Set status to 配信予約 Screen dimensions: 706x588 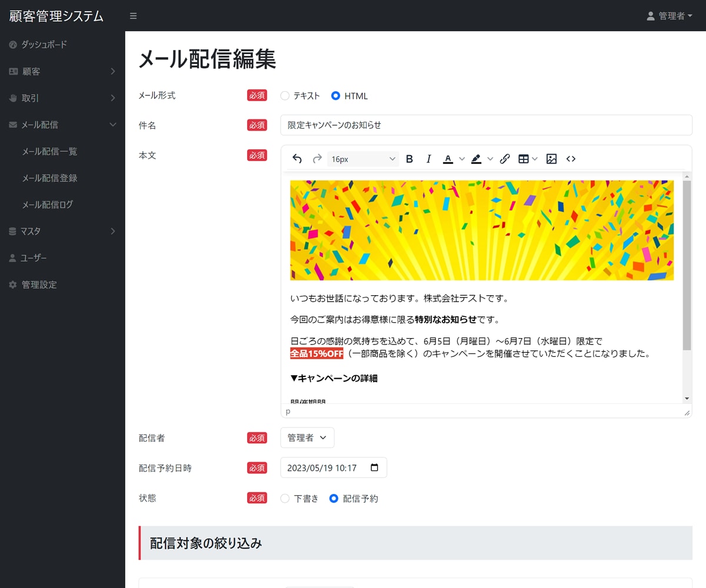[334, 499]
